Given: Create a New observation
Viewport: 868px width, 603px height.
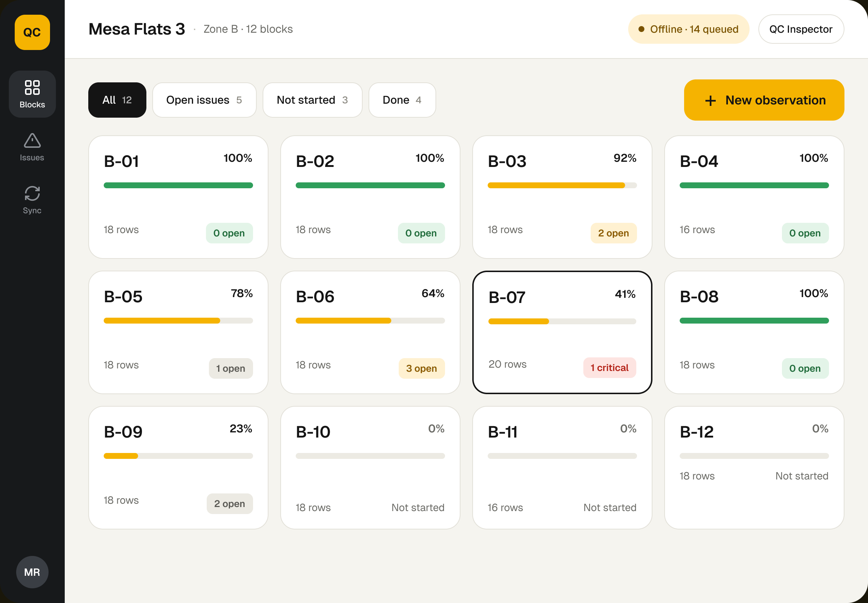Looking at the screenshot, I should [764, 100].
